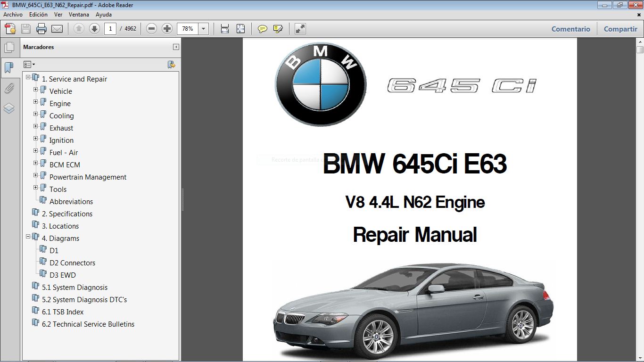
Task: Select the 6.1 TSB Index bookmark
Action: [63, 312]
